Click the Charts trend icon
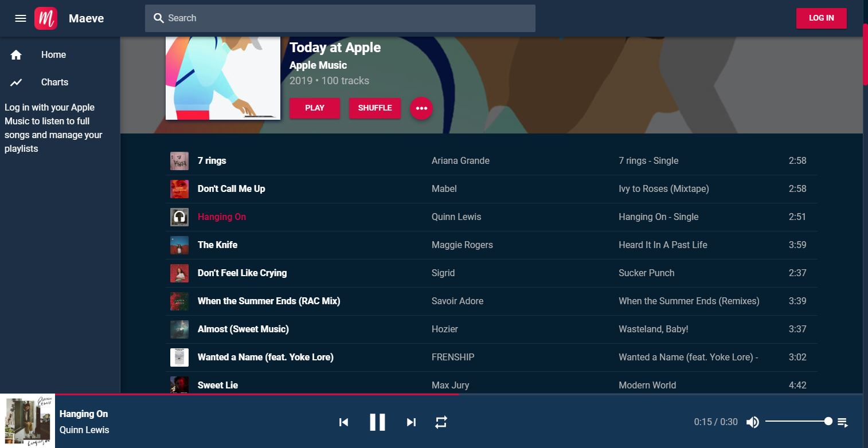The height and width of the screenshot is (448, 868). (16, 82)
